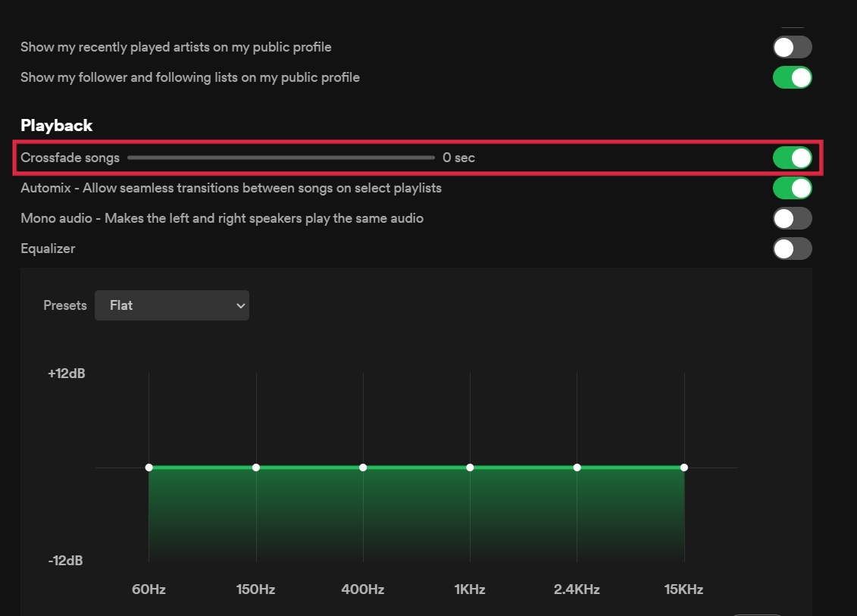857x616 pixels.
Task: Click the "0 sec" crossfade value text
Action: (x=459, y=158)
